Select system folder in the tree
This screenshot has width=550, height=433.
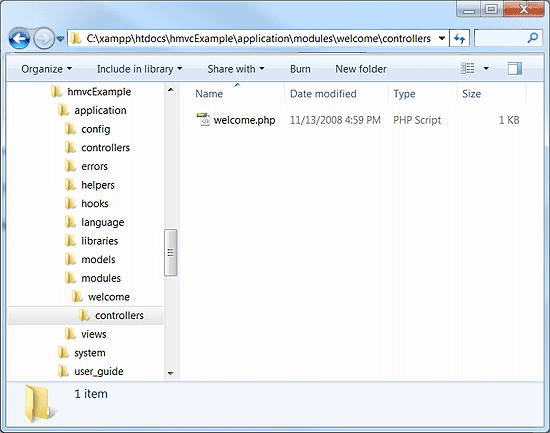(x=90, y=353)
